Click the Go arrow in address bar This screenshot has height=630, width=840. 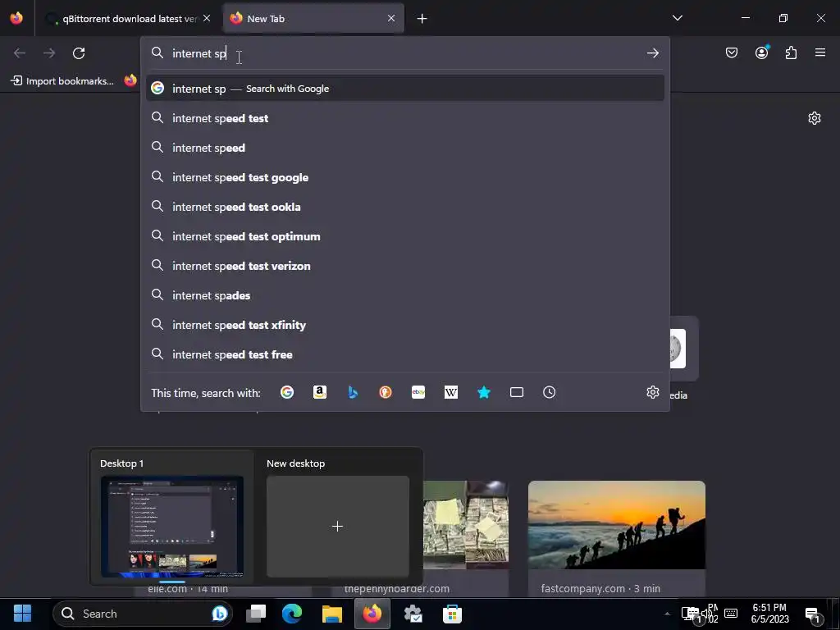[652, 53]
